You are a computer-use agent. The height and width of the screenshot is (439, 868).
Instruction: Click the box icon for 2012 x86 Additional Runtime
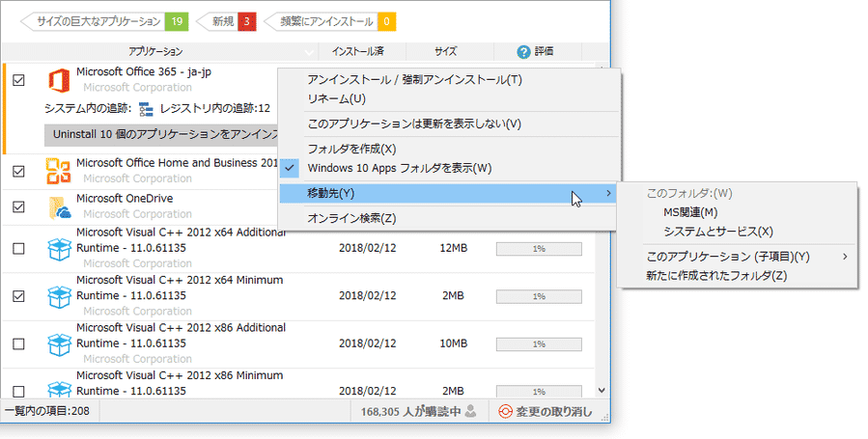[x=59, y=343]
